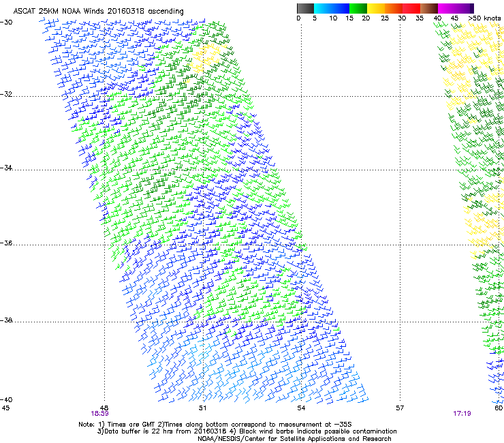Click the NOAA/NESDIS Center credit line

(294, 439)
